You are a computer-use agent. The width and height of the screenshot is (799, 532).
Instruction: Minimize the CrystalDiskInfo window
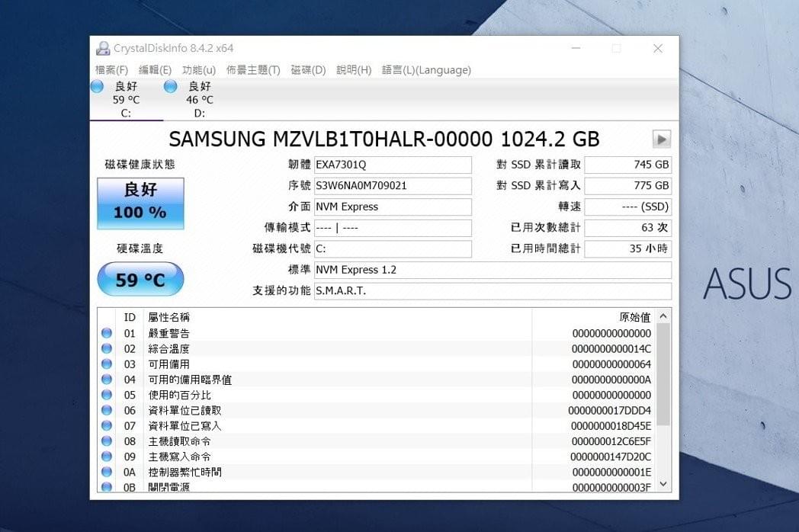click(576, 49)
